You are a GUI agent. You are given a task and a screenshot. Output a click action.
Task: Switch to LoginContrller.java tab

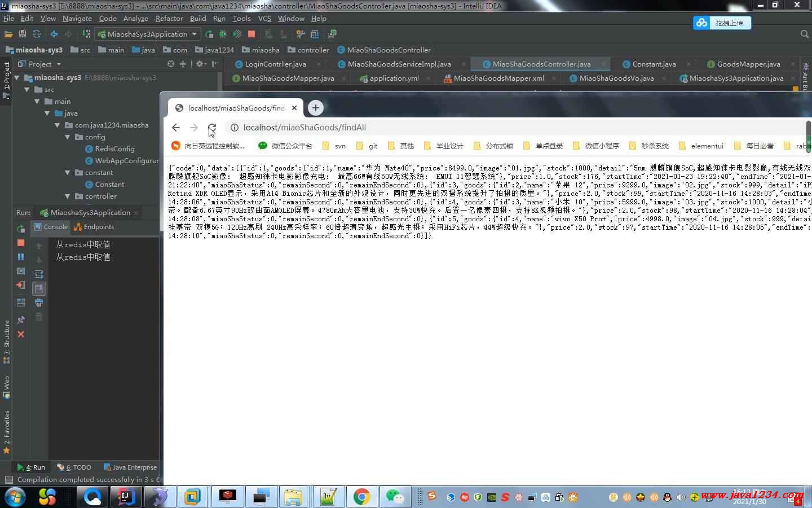[276, 64]
